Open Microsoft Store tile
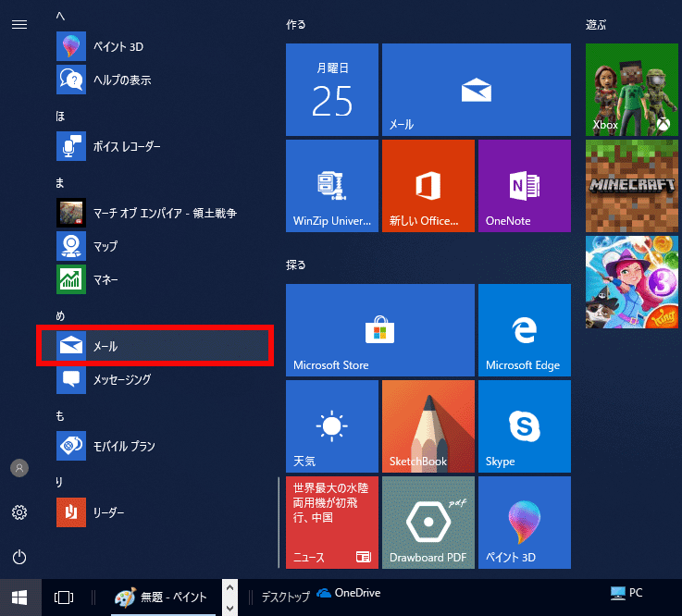682x616 pixels. tap(380, 330)
